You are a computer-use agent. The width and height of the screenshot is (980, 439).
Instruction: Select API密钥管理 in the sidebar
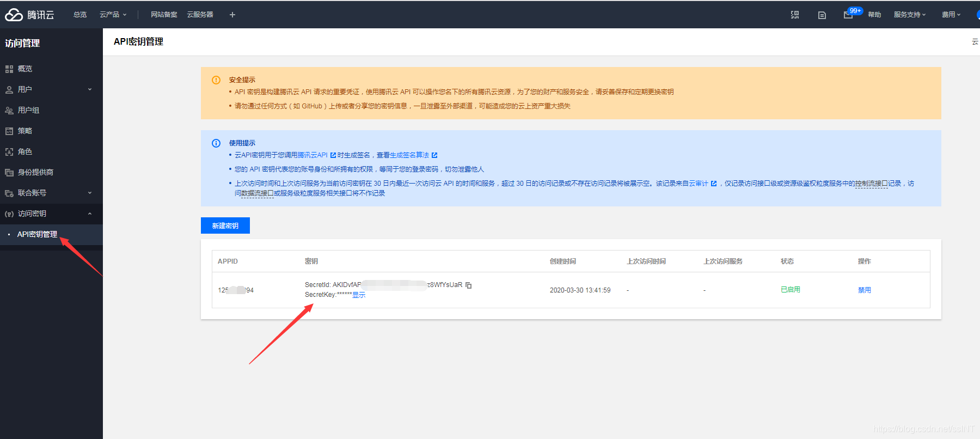coord(51,234)
